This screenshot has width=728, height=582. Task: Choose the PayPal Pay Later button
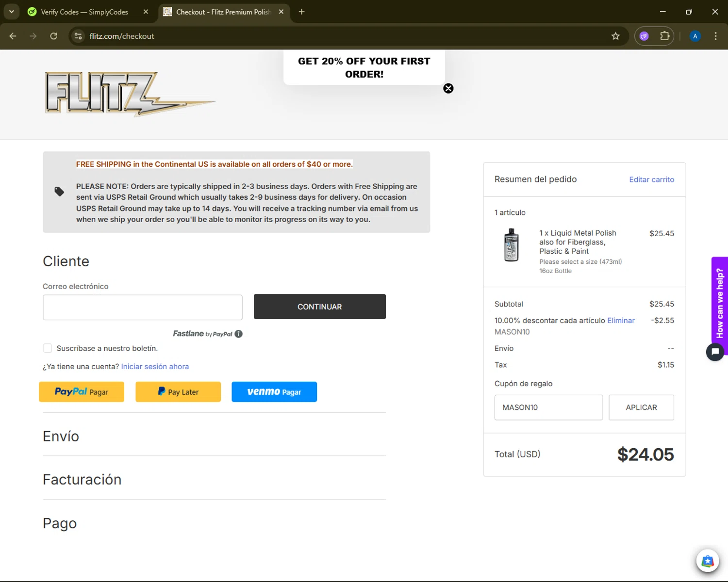pyautogui.click(x=178, y=392)
